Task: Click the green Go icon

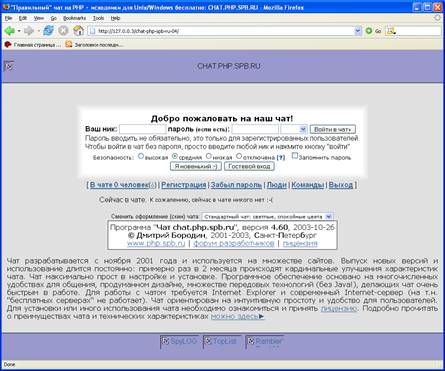Action: click(x=369, y=31)
